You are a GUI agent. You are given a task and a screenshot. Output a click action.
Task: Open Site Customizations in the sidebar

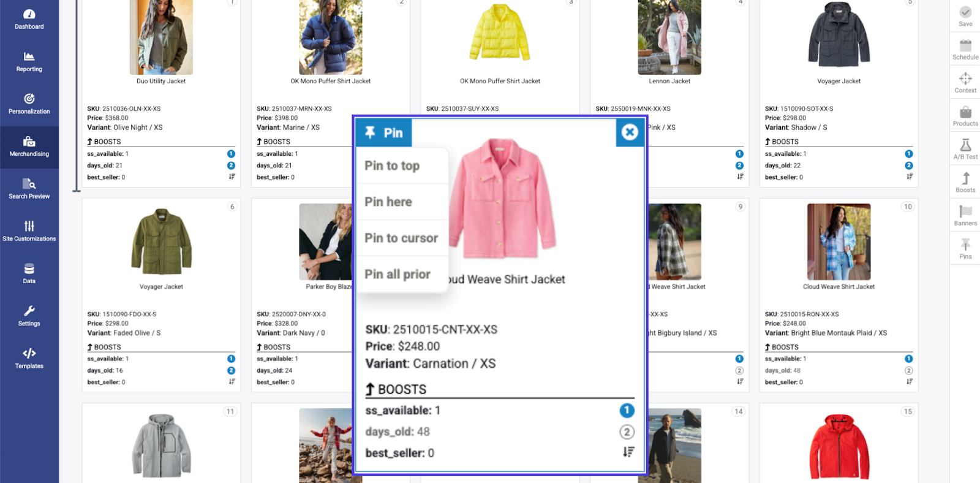(29, 231)
